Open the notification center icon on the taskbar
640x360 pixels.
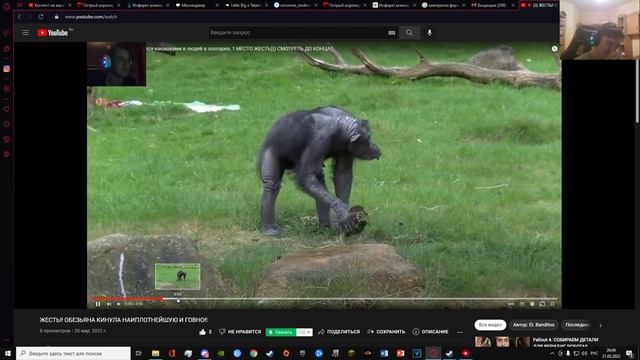[630, 353]
